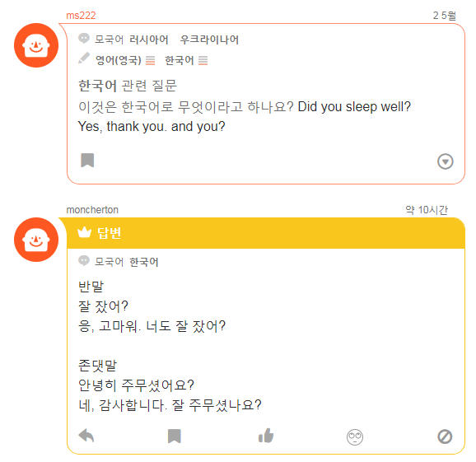The width and height of the screenshot is (476, 462).
Task: Click the 영어(영국) level bars indicator
Action: 150,60
